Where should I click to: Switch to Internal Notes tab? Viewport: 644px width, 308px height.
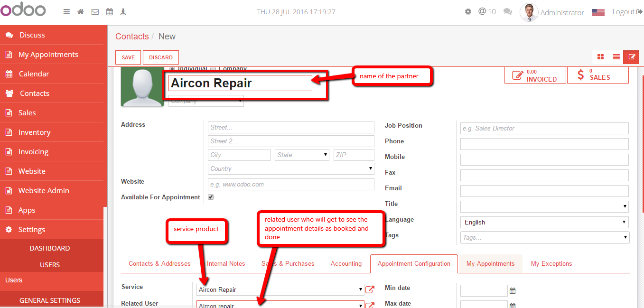pyautogui.click(x=226, y=264)
